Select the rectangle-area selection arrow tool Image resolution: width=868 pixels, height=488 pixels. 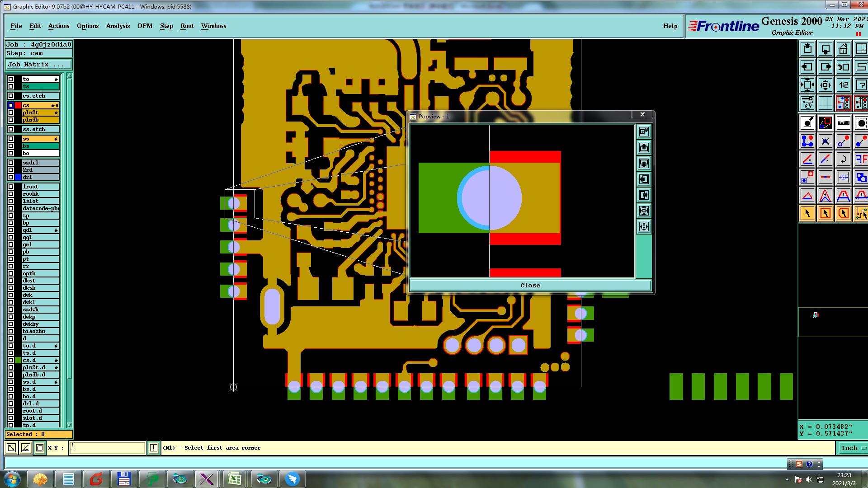pyautogui.click(x=826, y=213)
